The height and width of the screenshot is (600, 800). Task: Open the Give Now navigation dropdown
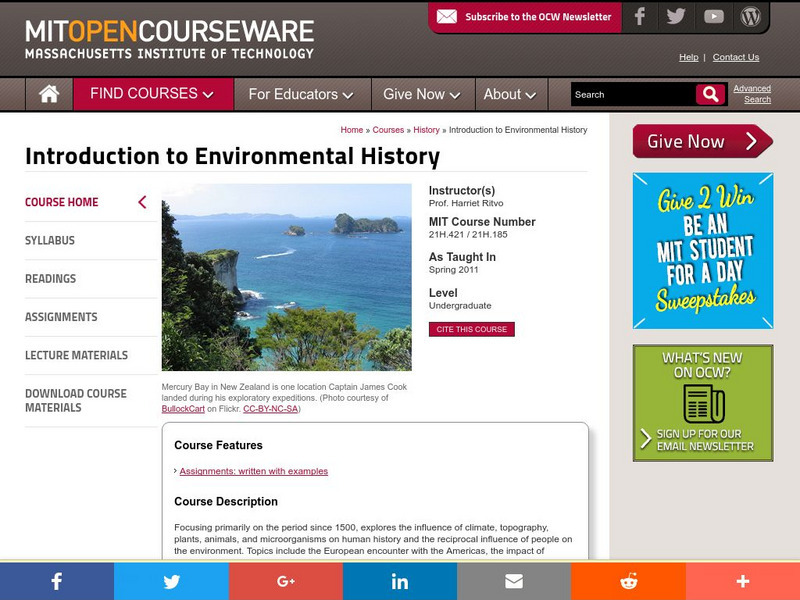pos(421,94)
